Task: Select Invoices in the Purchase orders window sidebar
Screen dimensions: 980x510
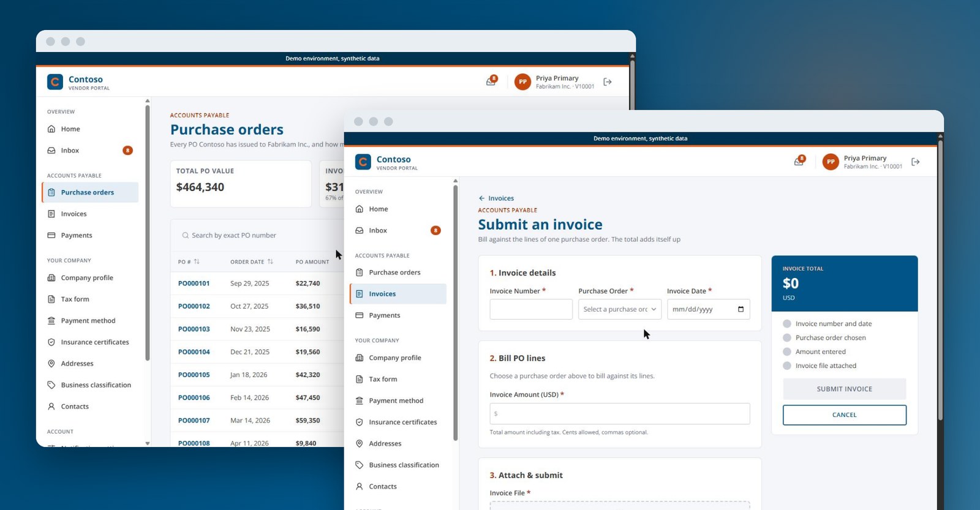Action: [90, 214]
